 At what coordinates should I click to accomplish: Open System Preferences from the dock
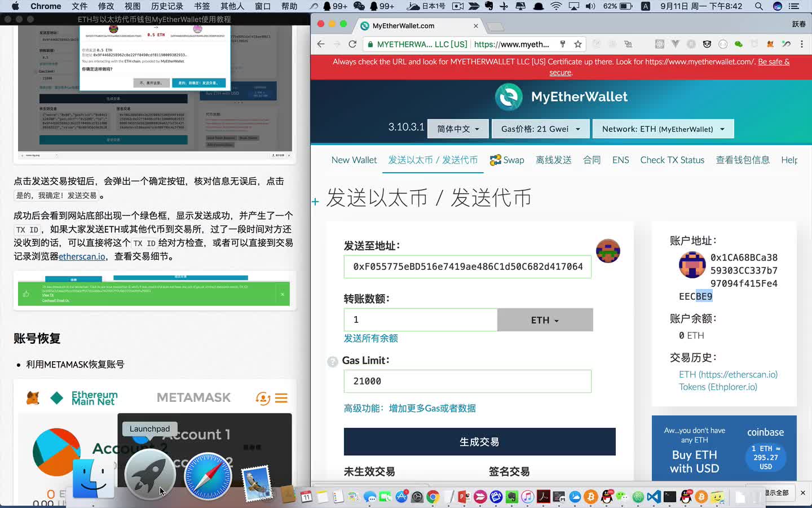click(417, 497)
